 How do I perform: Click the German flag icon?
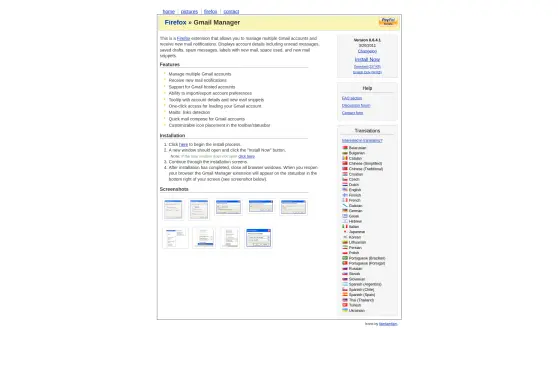[x=345, y=211]
